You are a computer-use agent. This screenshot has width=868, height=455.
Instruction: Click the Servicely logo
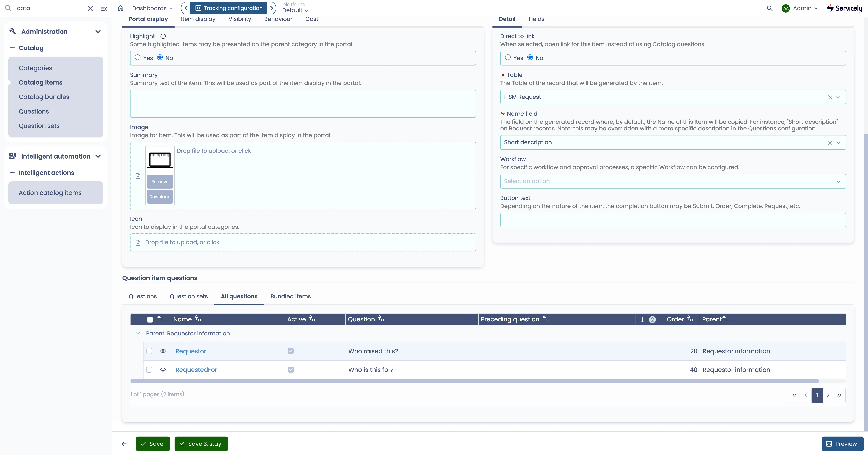[x=845, y=8]
